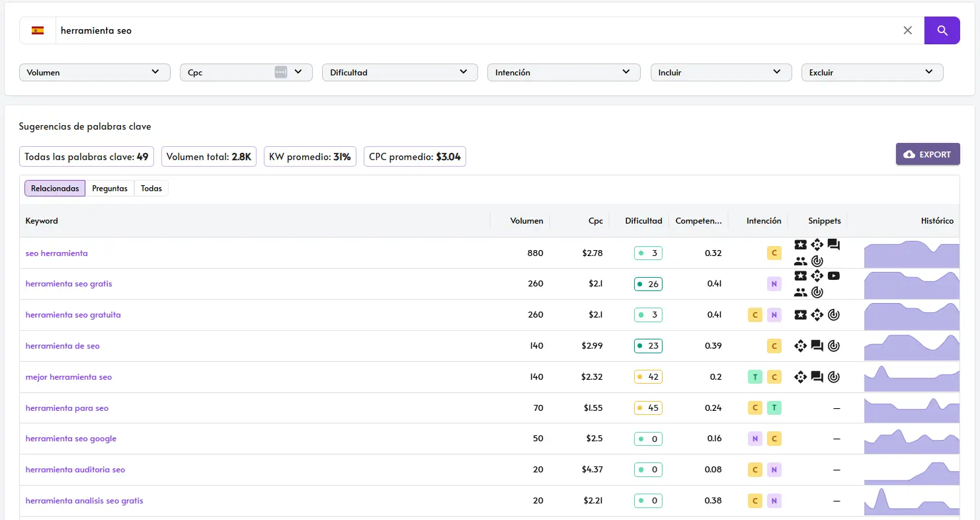Click the radar snippet icon in seo herramienta row

tap(817, 261)
